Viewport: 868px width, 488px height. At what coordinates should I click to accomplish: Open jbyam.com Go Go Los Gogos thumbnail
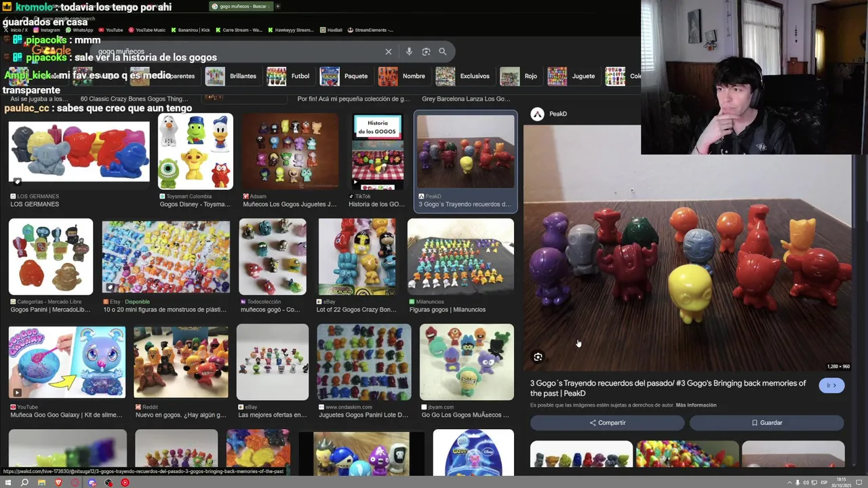tap(467, 362)
